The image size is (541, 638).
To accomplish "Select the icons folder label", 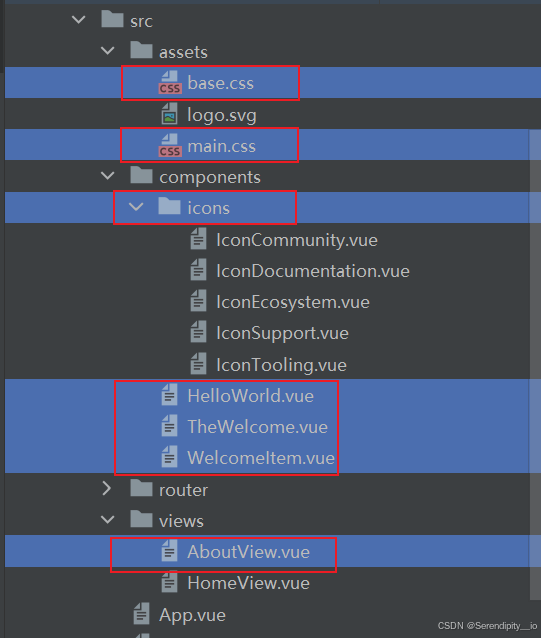I will pyautogui.click(x=208, y=208).
